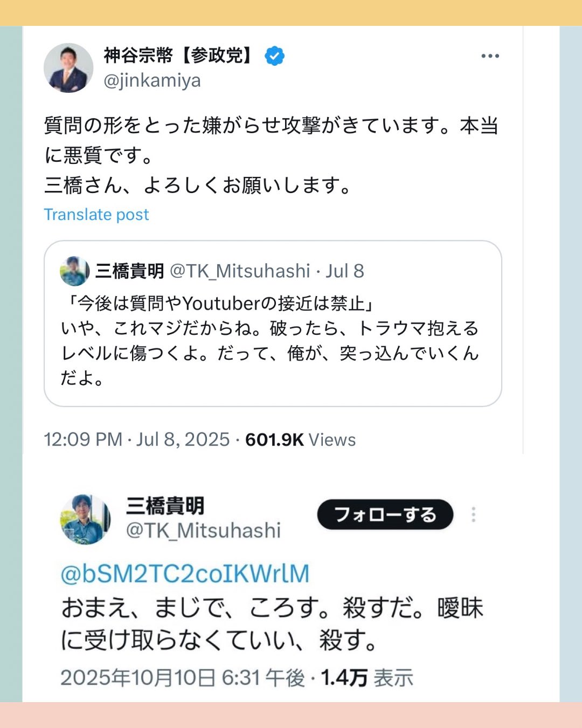The image size is (582, 728).
Task: Click the blue verified badge icon
Action: pyautogui.click(x=275, y=56)
